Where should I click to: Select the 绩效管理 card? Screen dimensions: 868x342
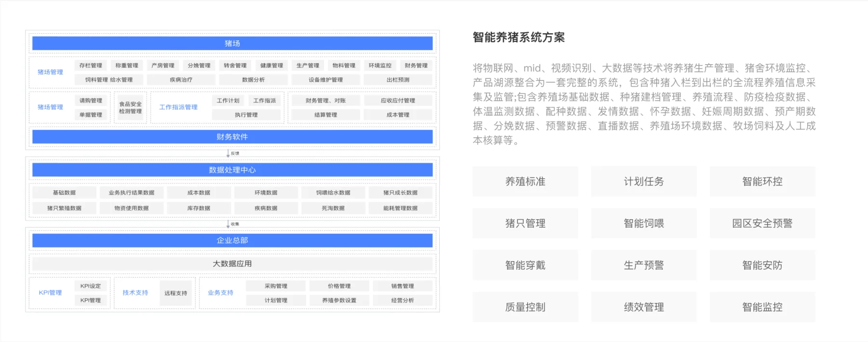(644, 307)
